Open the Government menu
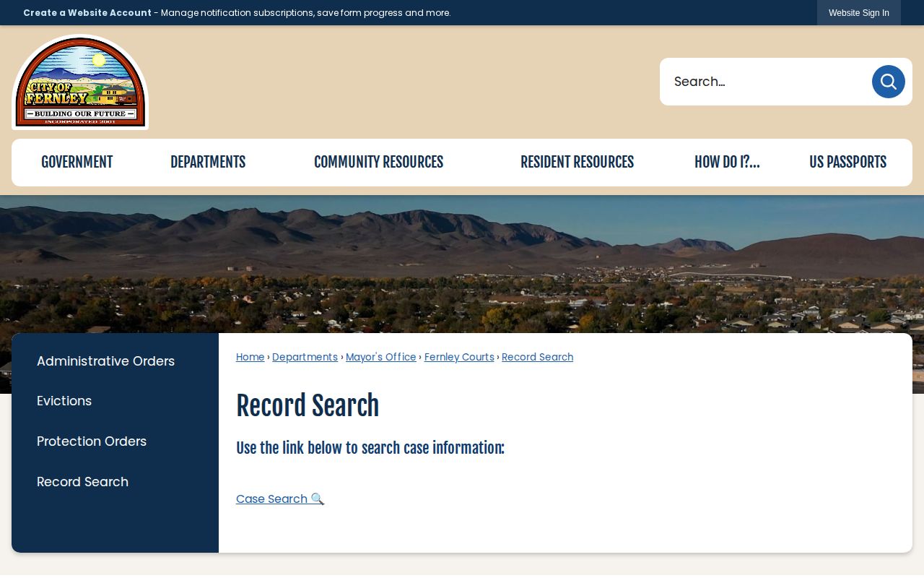This screenshot has width=924, height=578. coord(77,163)
